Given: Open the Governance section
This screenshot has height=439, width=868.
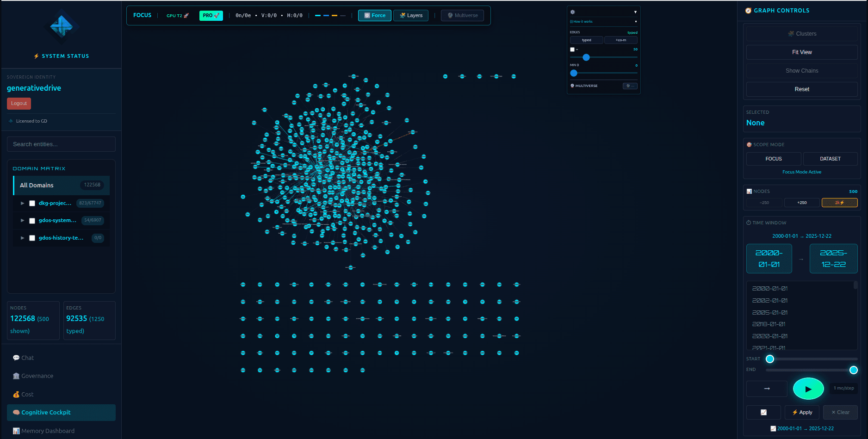Looking at the screenshot, I should 36,376.
